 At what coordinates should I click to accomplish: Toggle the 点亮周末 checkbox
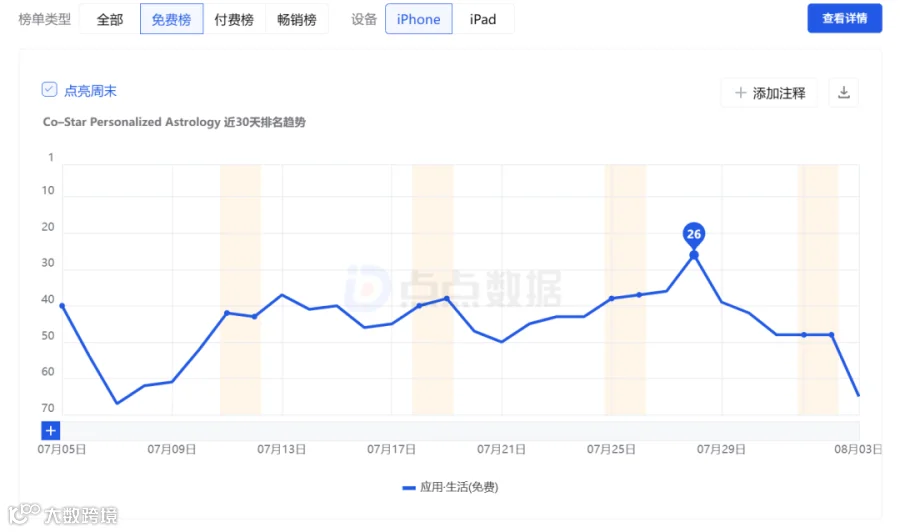pyautogui.click(x=49, y=90)
